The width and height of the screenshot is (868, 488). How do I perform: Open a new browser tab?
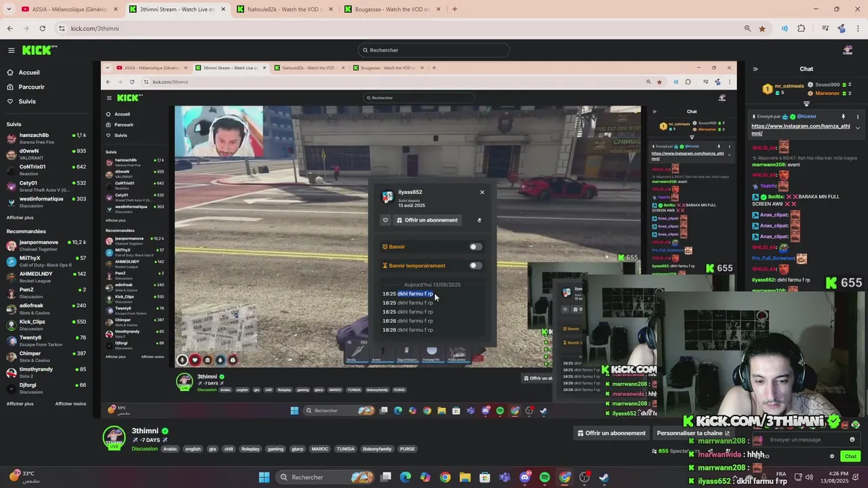coord(454,9)
